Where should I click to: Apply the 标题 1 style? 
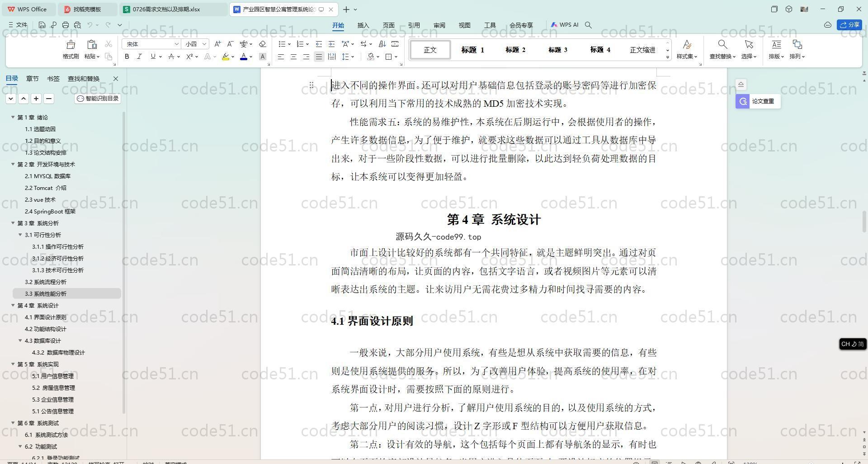[472, 50]
